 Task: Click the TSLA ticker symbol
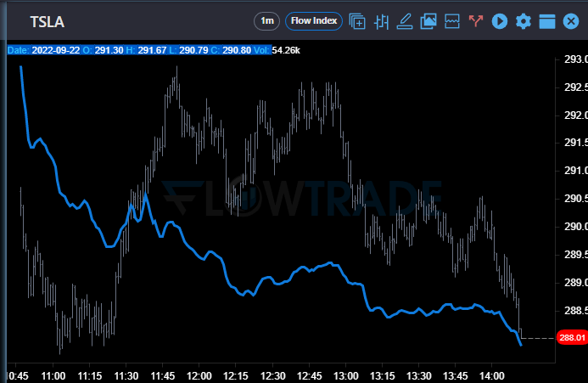[x=48, y=22]
